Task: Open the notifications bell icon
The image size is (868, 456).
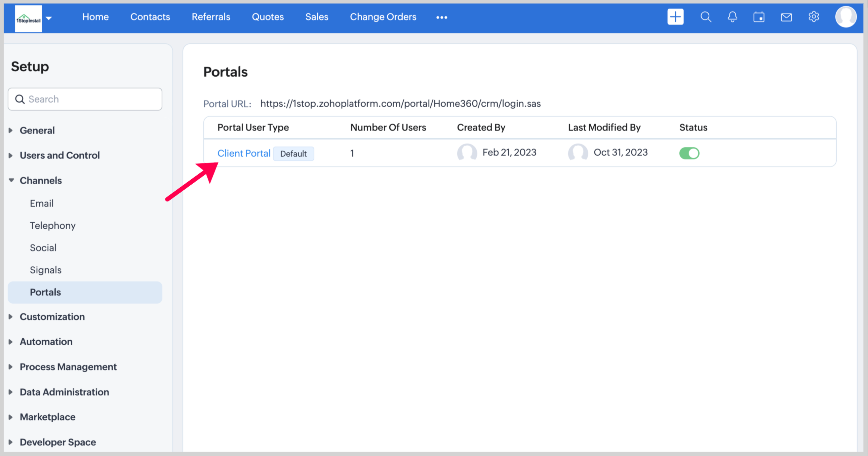Action: tap(732, 17)
